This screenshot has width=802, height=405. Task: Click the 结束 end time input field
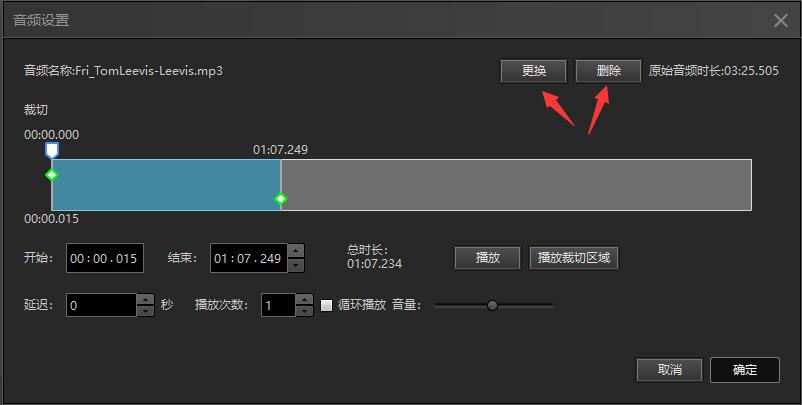[x=249, y=258]
